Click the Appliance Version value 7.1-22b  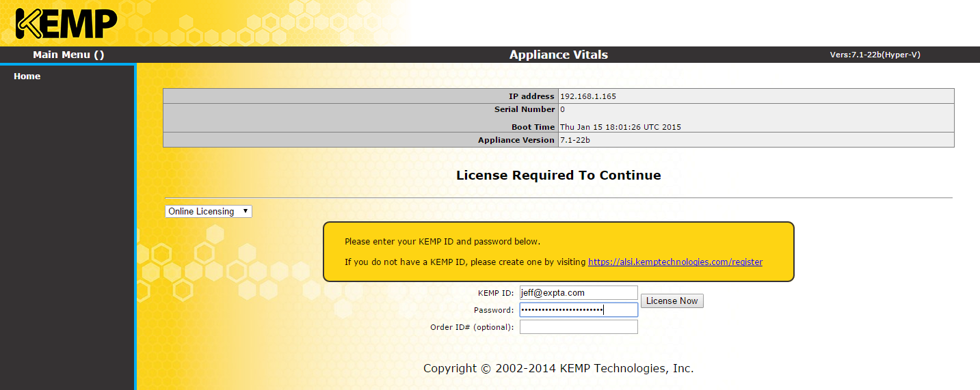coord(576,140)
